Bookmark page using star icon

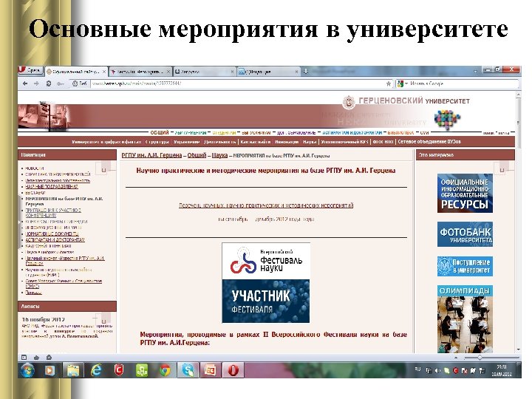point(389,83)
